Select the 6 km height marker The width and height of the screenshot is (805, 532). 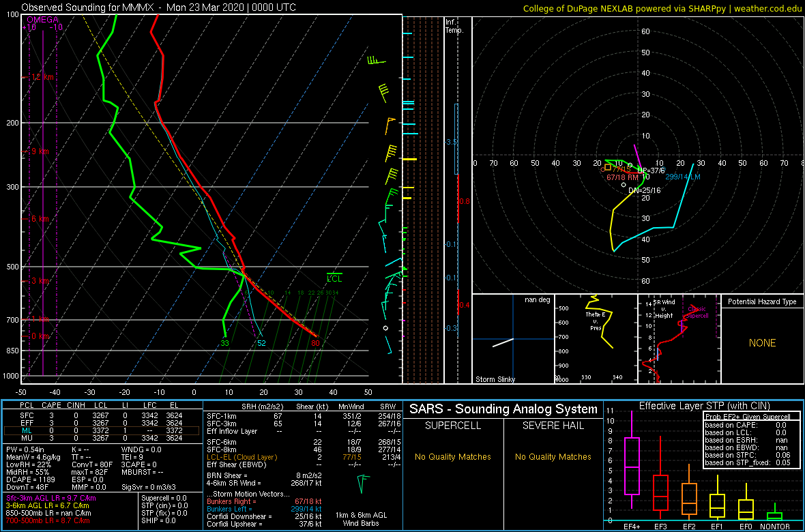[40, 219]
